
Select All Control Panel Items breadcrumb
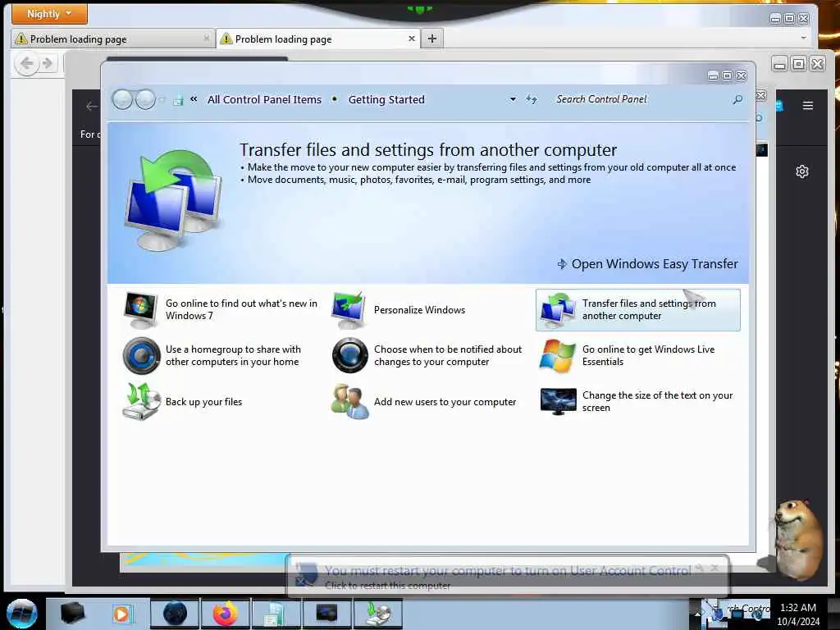(264, 99)
